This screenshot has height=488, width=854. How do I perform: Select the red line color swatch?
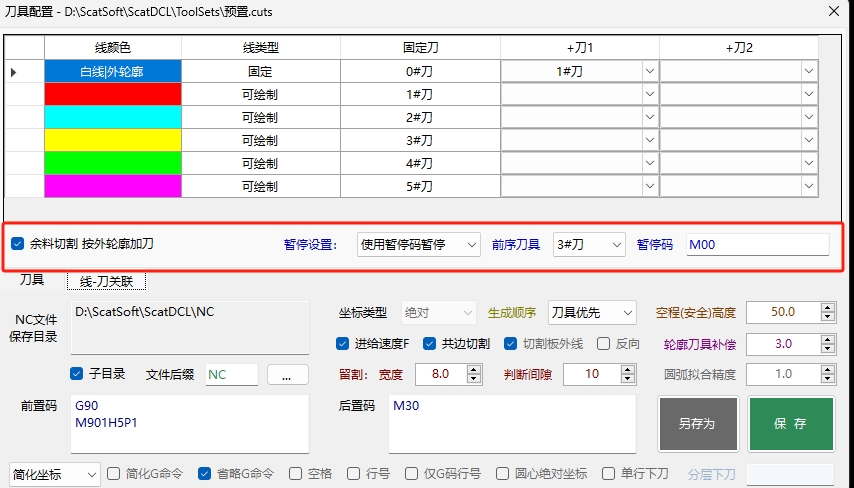click(113, 94)
